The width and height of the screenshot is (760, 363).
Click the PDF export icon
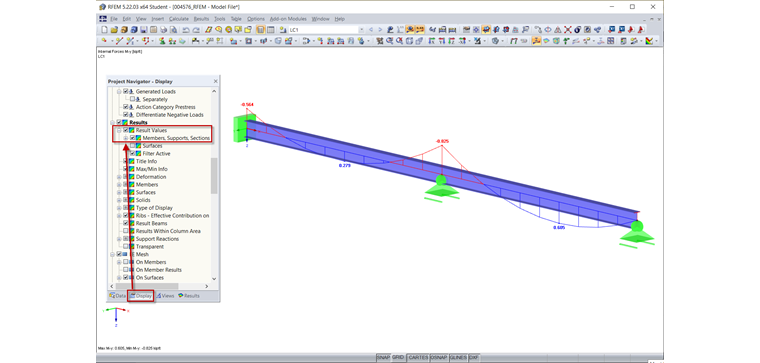[630, 30]
